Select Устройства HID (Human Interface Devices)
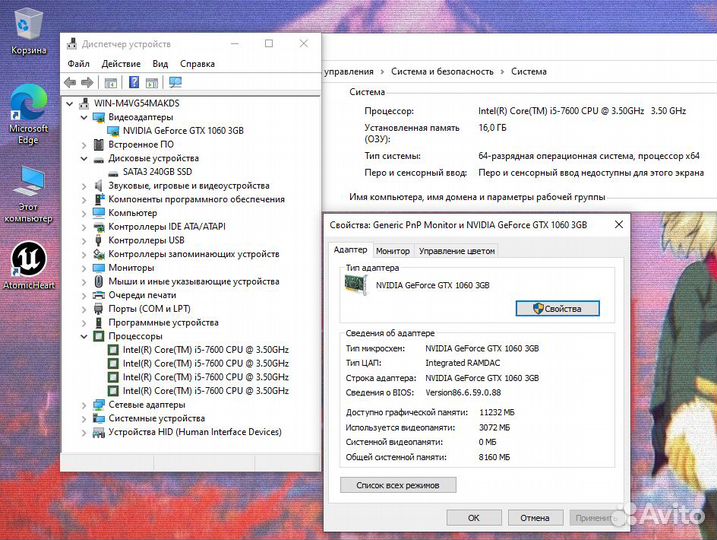 pyautogui.click(x=195, y=432)
